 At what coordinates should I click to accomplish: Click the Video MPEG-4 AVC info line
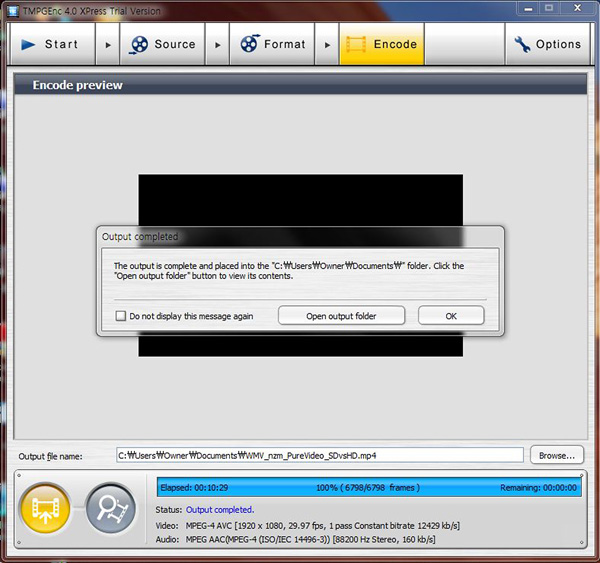click(x=308, y=525)
